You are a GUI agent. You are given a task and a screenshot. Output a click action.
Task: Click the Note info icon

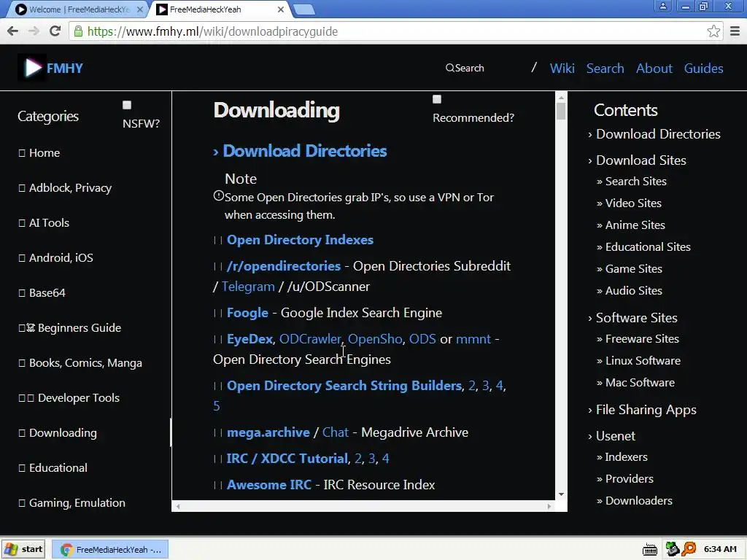coord(218,195)
